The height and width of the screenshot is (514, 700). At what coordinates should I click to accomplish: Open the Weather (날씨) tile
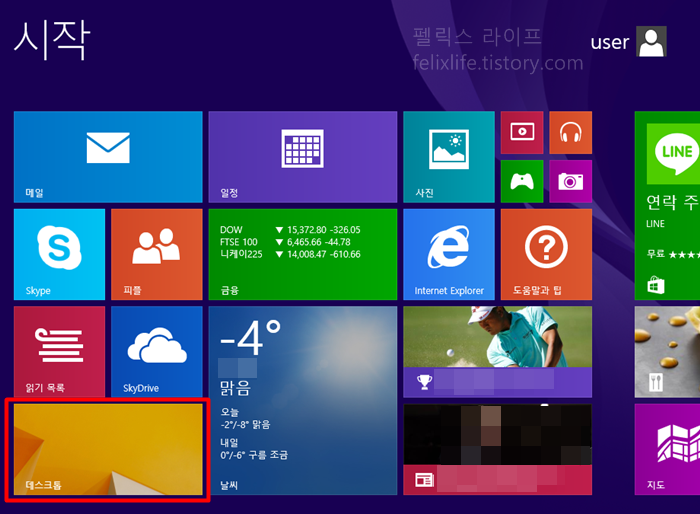point(303,400)
